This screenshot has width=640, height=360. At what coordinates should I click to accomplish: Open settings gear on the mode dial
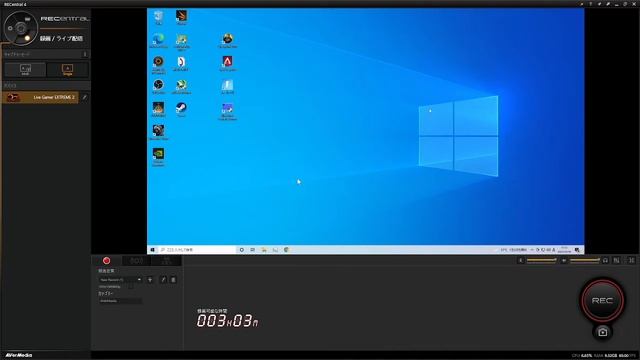pyautogui.click(x=10, y=28)
